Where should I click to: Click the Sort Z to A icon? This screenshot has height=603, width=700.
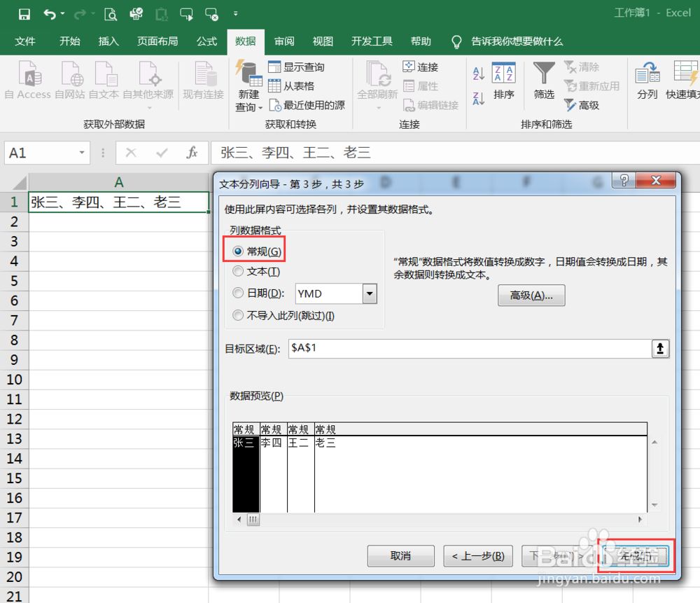(479, 99)
